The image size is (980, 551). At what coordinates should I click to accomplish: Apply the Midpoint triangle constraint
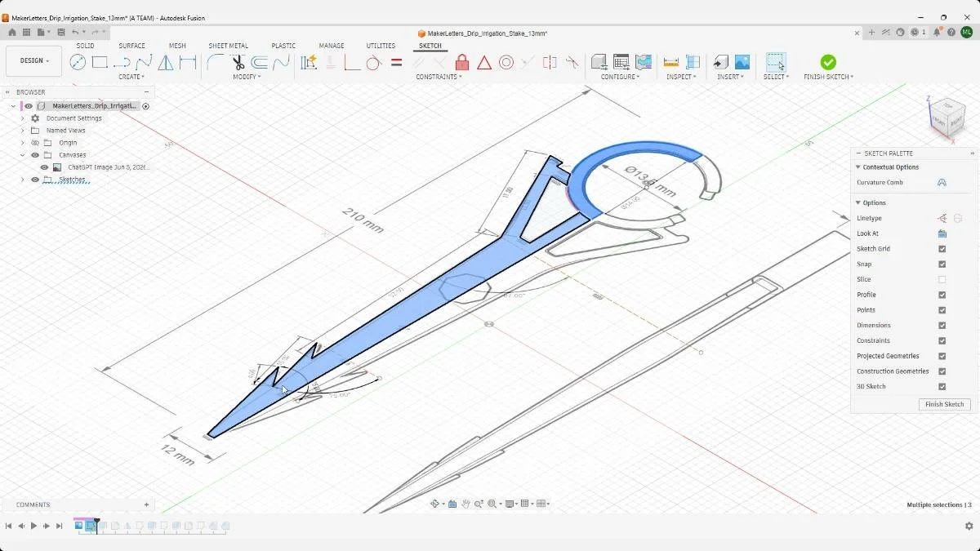point(484,62)
